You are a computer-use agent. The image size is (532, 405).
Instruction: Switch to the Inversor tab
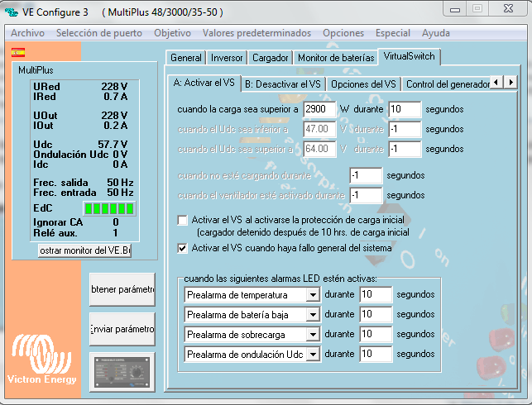[x=227, y=58]
